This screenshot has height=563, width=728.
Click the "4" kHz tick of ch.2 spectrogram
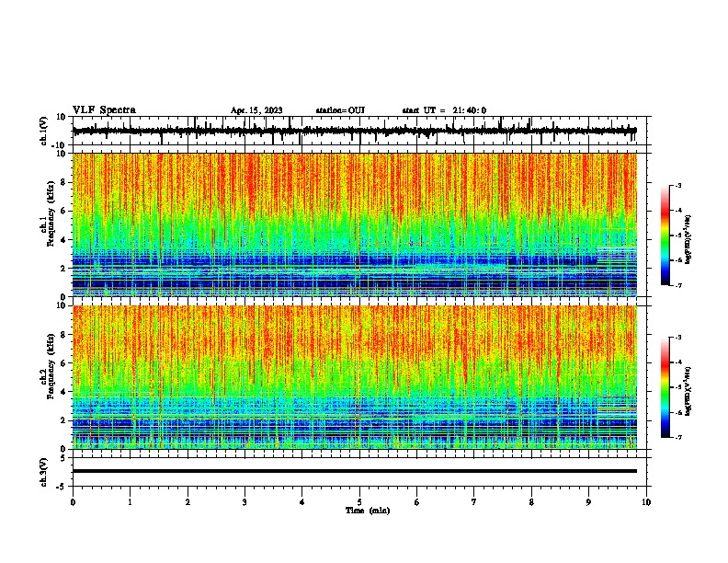[x=63, y=392]
